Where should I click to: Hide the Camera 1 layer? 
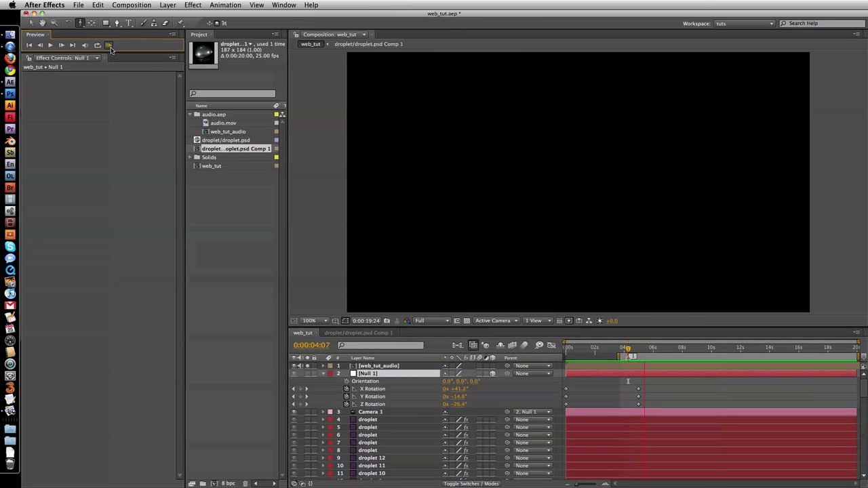tap(294, 412)
